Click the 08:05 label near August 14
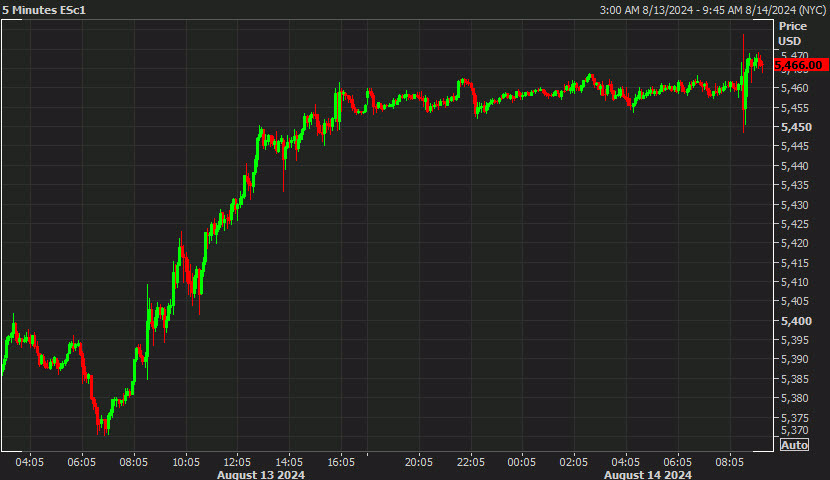 [729, 463]
